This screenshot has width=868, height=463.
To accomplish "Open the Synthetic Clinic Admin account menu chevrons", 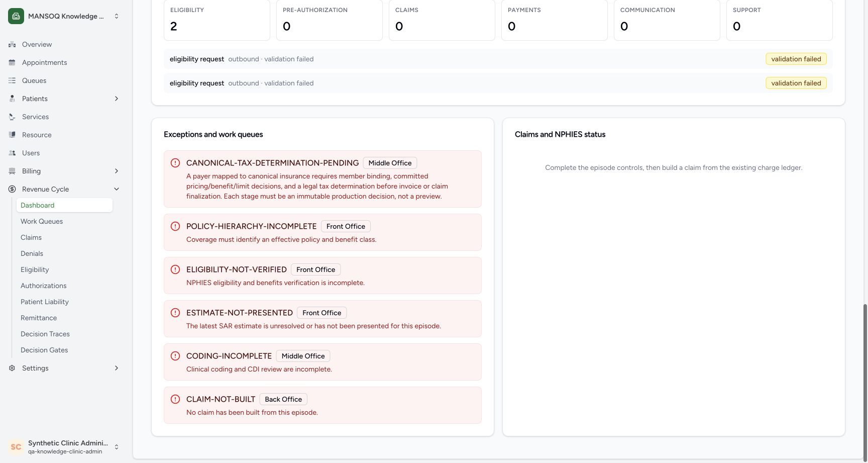I will (117, 447).
